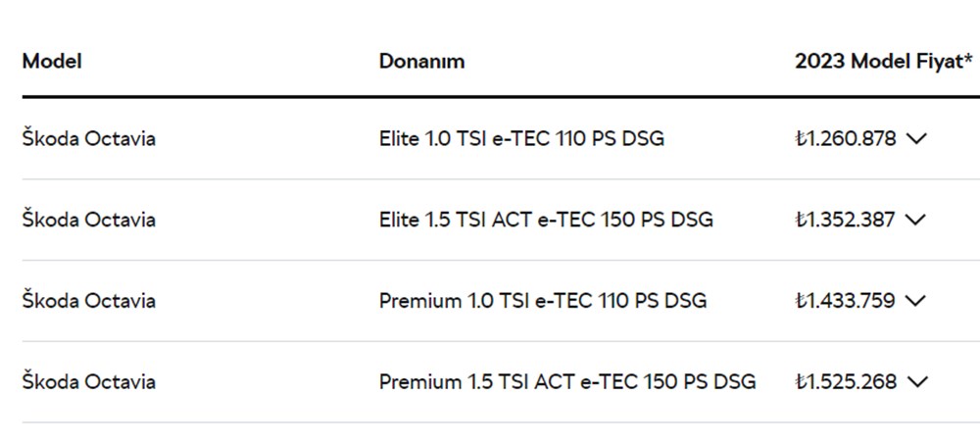Expand the ₺1.352.387 price chevron
The width and height of the screenshot is (980, 443).
[x=915, y=220]
